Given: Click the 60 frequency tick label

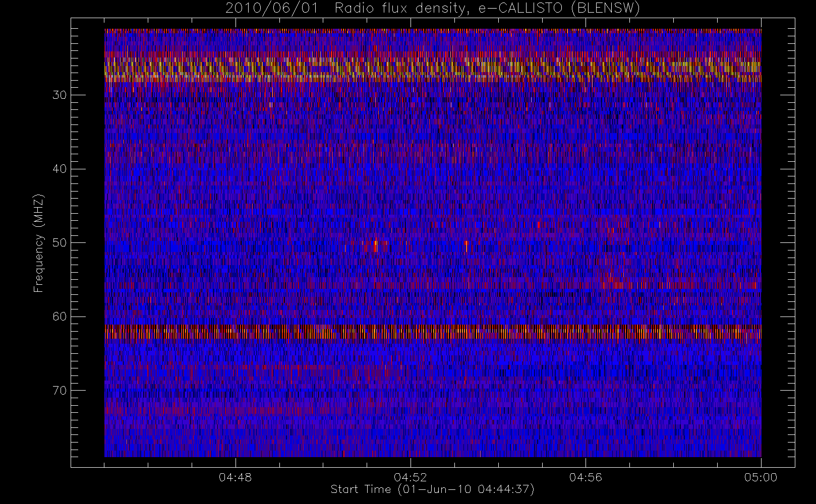Looking at the screenshot, I should [x=60, y=317].
